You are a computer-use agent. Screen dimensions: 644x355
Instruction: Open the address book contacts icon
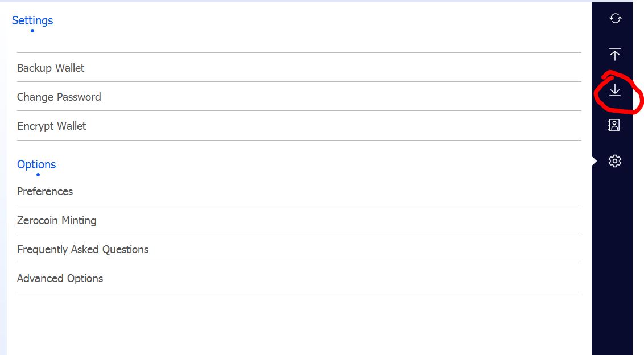[614, 125]
